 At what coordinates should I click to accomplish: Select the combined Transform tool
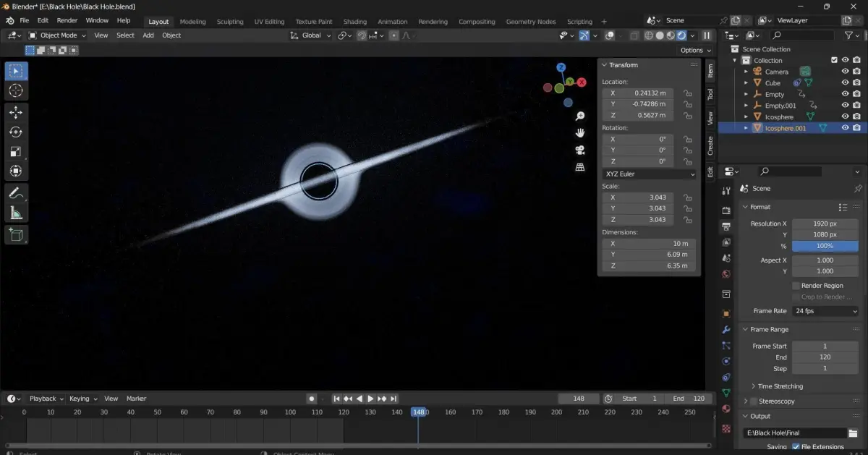click(16, 171)
